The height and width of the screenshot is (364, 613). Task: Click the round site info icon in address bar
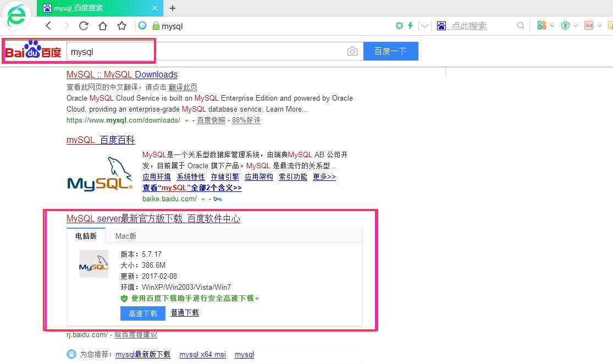(x=143, y=25)
